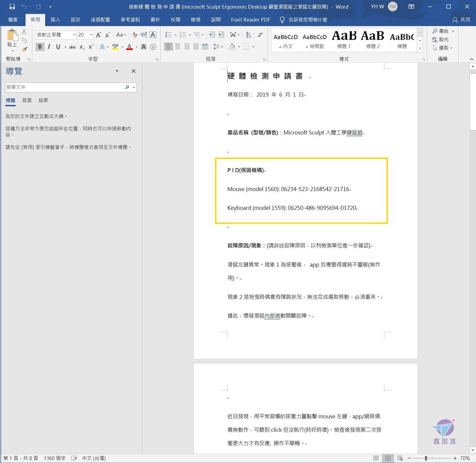The image size is (476, 463).
Task: Justify the paragraph text
Action: point(196,47)
